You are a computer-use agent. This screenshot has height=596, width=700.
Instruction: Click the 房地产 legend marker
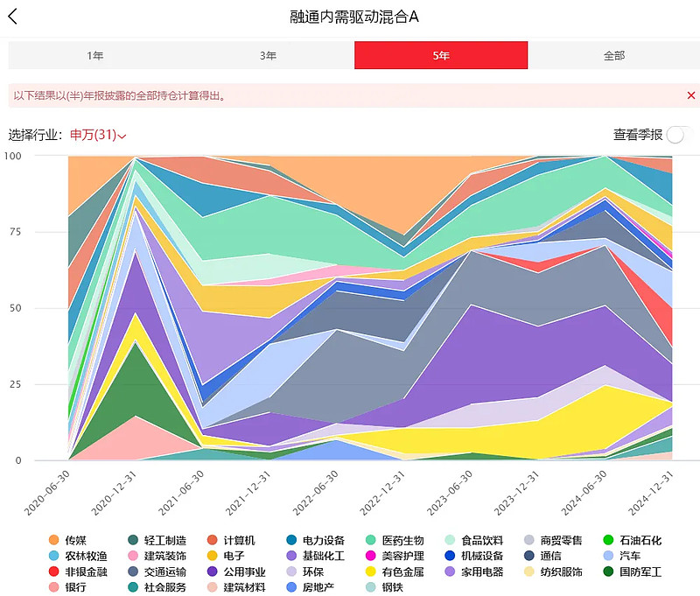[291, 587]
